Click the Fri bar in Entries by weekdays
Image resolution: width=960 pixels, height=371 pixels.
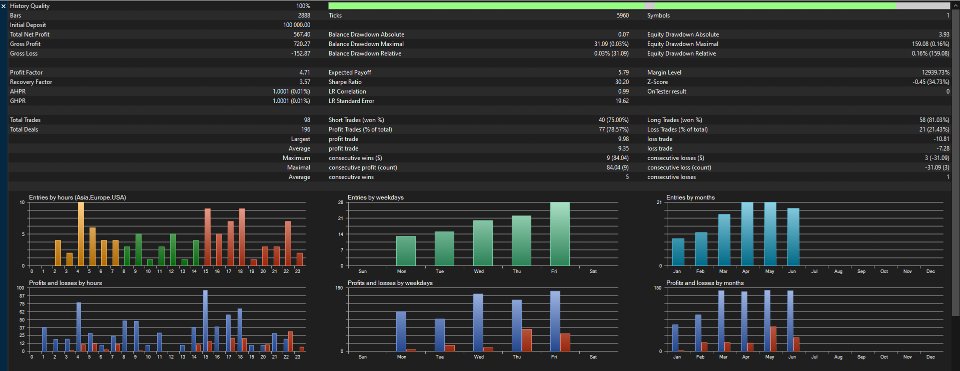point(559,234)
